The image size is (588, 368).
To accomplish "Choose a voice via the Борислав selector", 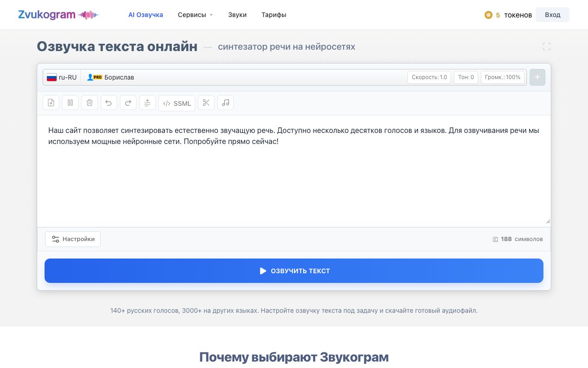I will pos(111,77).
